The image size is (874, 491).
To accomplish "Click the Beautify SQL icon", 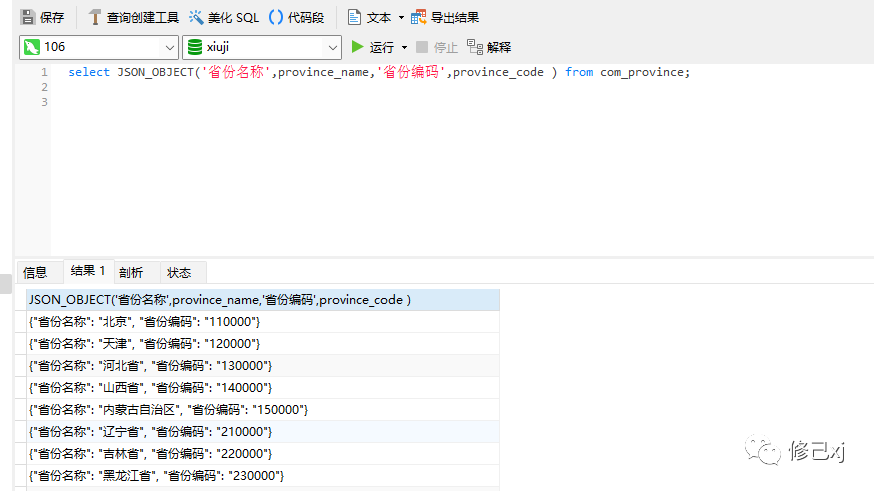I will (x=196, y=17).
